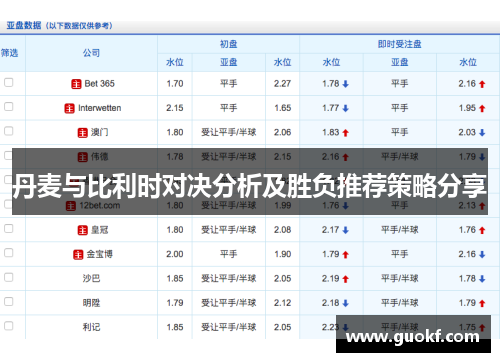Open the Interwetten company link
The image size is (500, 362).
coord(99,108)
